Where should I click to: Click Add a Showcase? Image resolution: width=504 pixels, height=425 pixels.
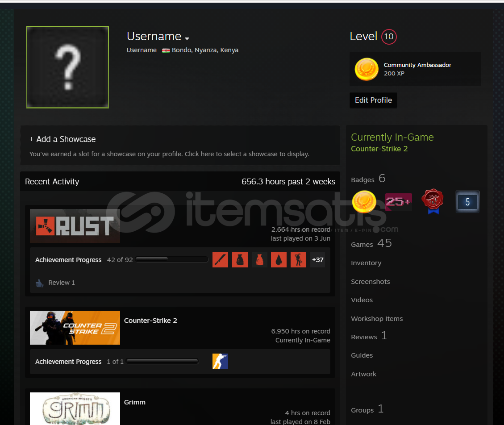62,139
